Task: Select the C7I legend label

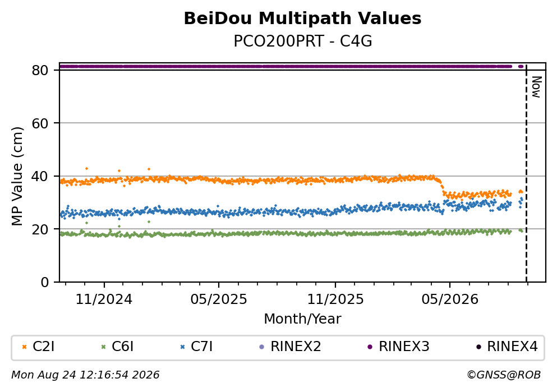Action: 201,347
